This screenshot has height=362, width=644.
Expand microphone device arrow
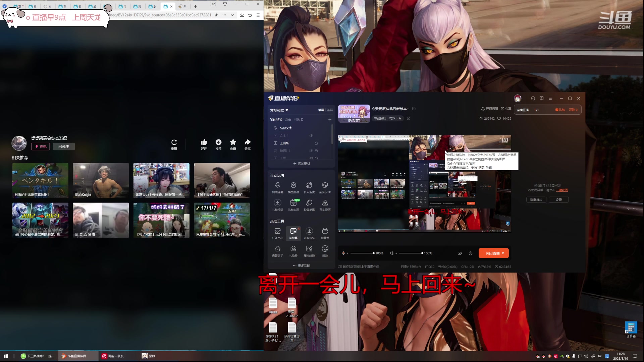pos(347,253)
